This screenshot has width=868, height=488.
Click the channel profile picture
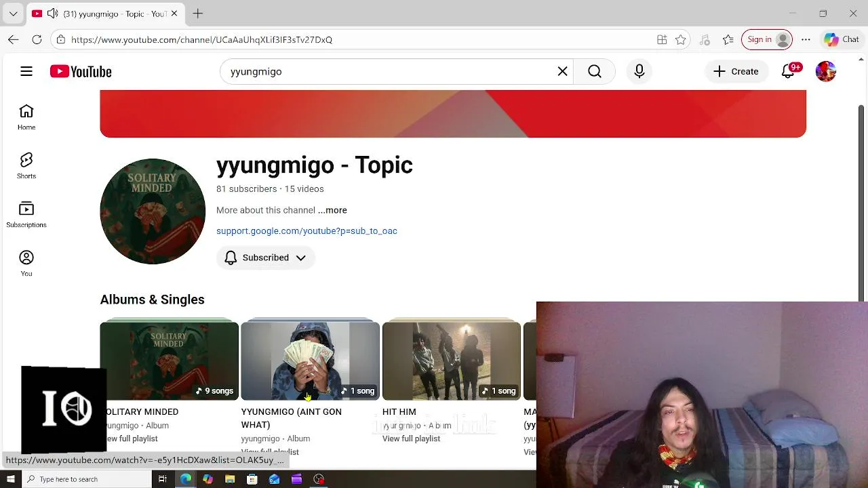153,211
